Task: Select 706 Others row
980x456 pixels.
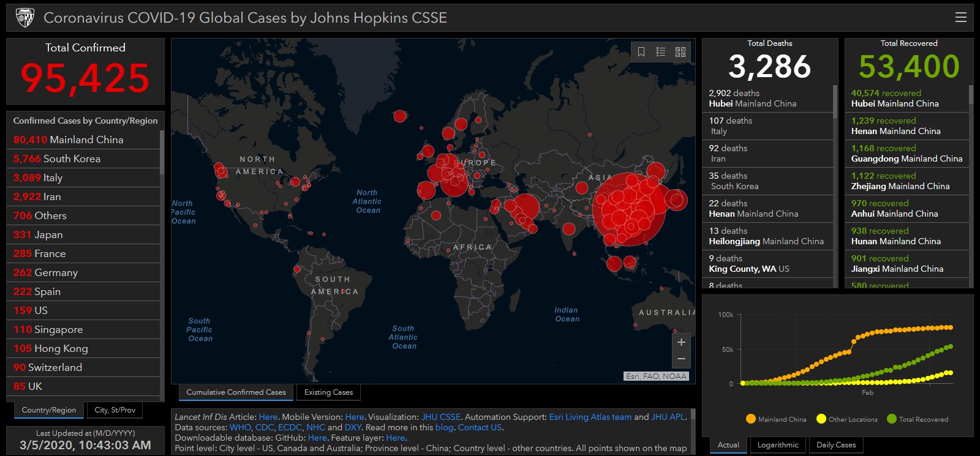Action: click(x=83, y=215)
